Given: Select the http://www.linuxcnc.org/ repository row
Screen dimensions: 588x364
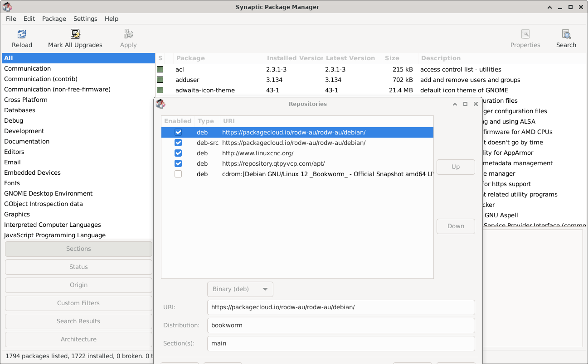Looking at the screenshot, I should pos(297,153).
